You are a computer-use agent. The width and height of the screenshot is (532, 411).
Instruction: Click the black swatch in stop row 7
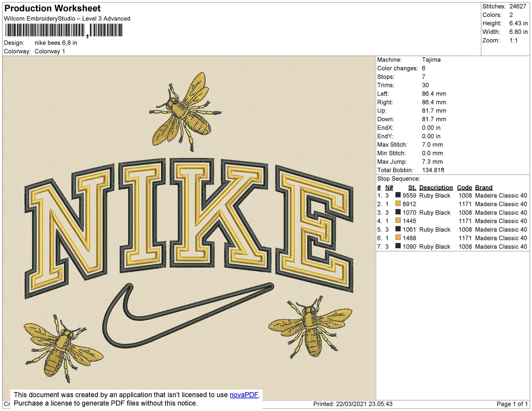pos(398,246)
